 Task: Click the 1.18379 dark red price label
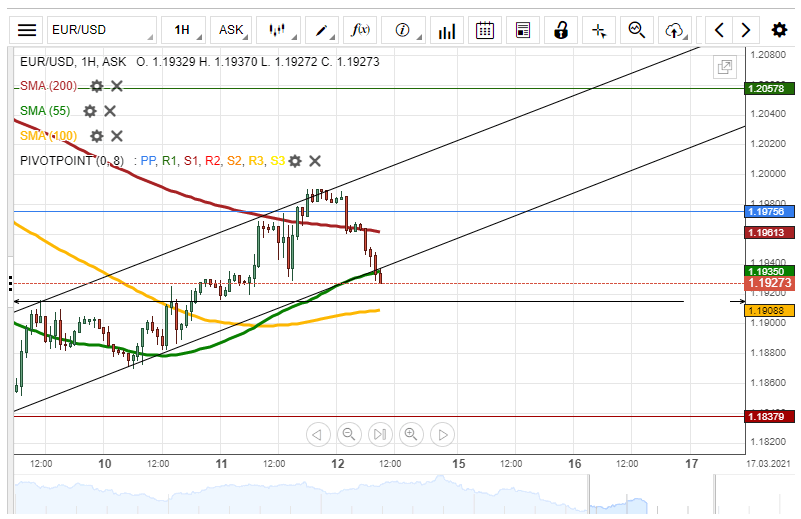(769, 417)
